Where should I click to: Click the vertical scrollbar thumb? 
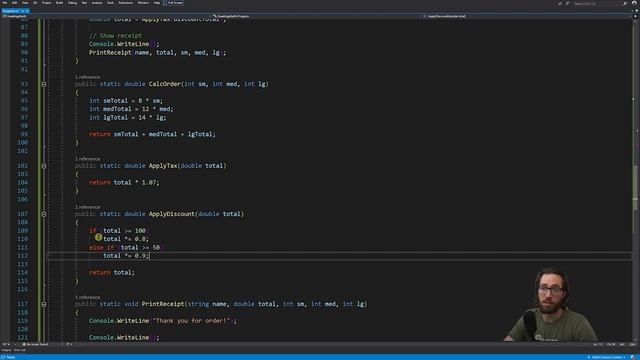(x=635, y=188)
